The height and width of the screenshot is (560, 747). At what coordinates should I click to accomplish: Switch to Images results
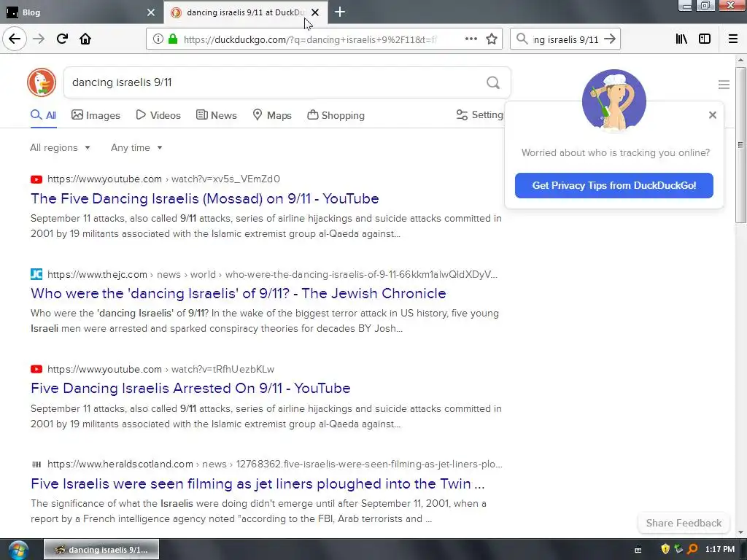(96, 115)
